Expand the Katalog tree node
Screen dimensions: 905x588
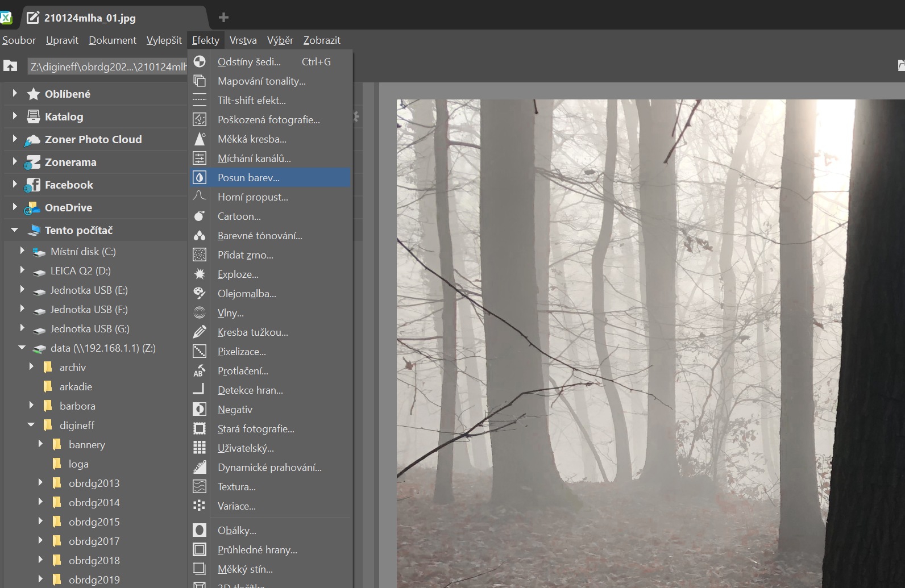coord(14,116)
